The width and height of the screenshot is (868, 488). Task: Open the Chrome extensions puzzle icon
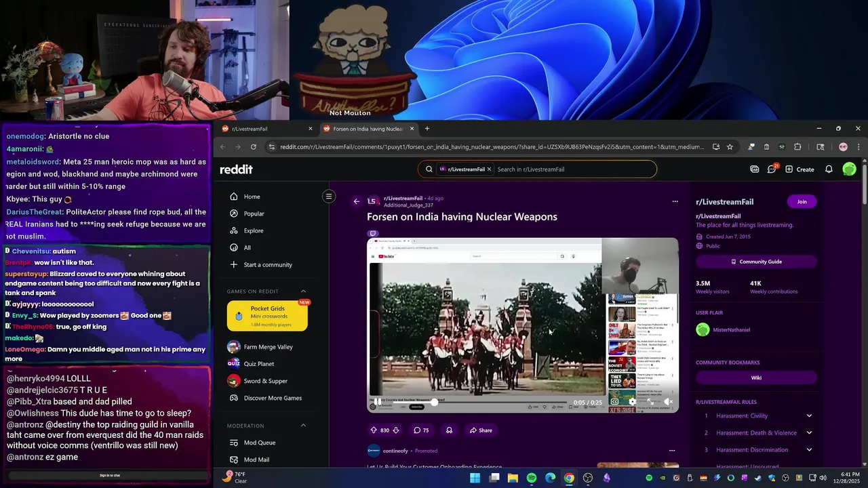(797, 146)
